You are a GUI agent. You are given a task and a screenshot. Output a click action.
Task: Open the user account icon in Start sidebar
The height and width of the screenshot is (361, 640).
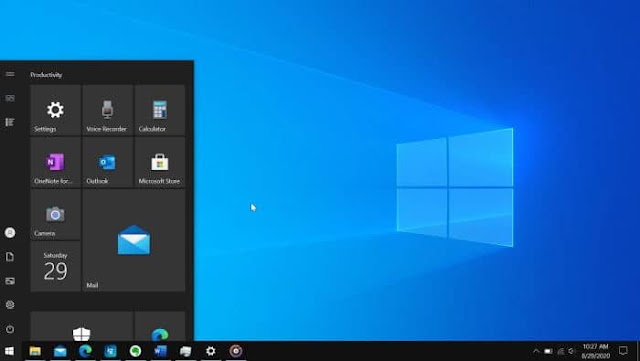pyautogui.click(x=10, y=232)
